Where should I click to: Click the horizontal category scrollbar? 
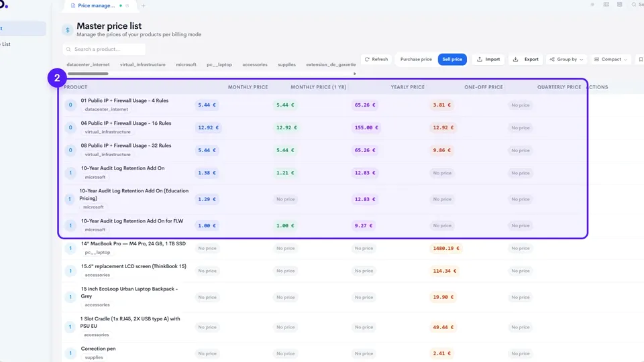point(88,74)
